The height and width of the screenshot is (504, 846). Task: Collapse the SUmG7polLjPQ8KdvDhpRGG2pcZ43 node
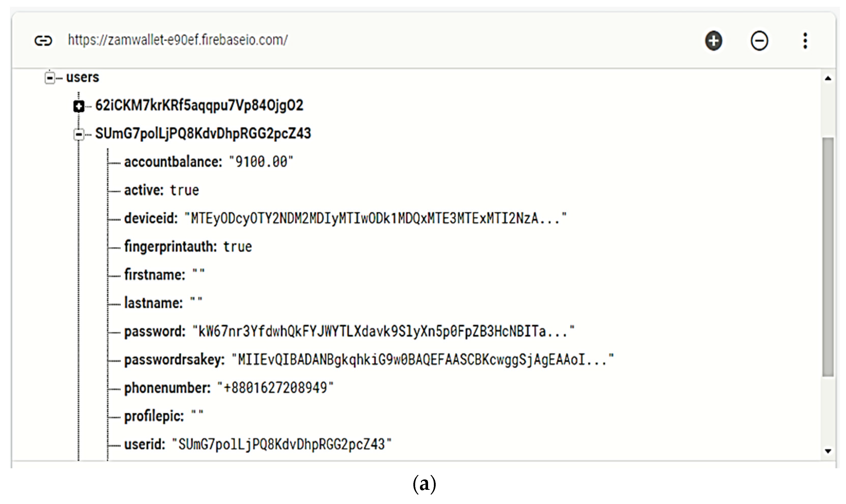[x=79, y=134]
